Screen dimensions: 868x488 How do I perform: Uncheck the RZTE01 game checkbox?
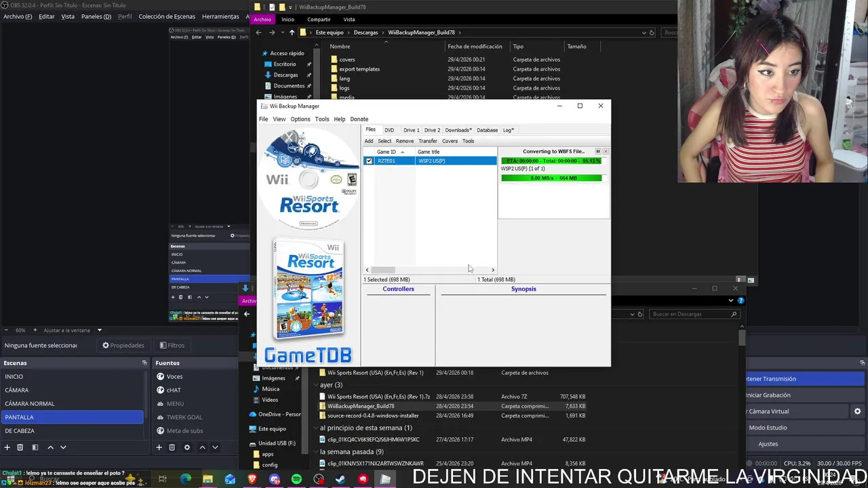[369, 161]
